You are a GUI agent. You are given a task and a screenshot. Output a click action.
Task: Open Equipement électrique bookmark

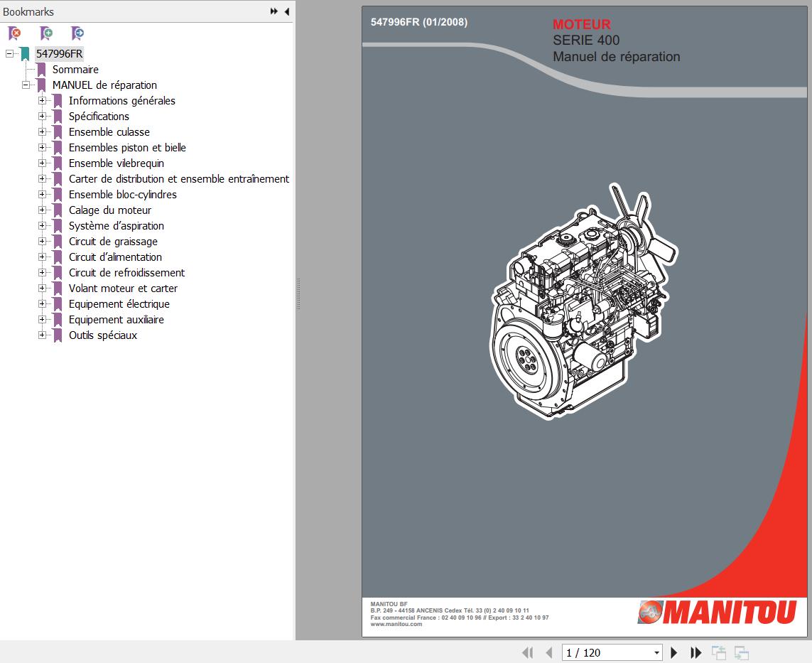pos(119,304)
